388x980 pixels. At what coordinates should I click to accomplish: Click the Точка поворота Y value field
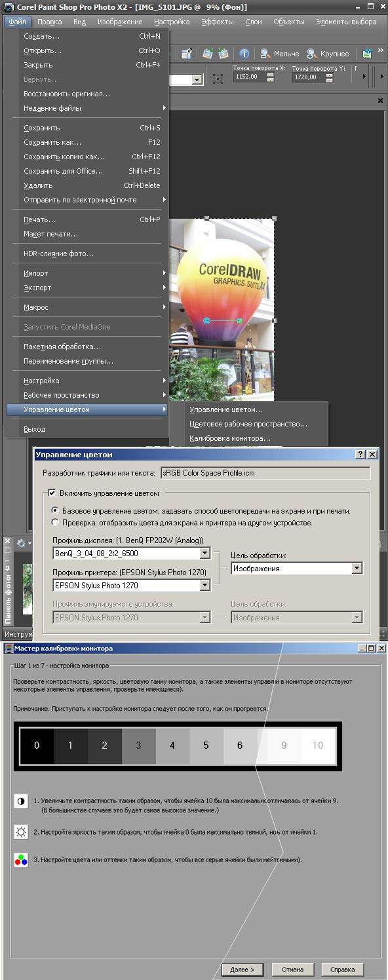tap(308, 77)
